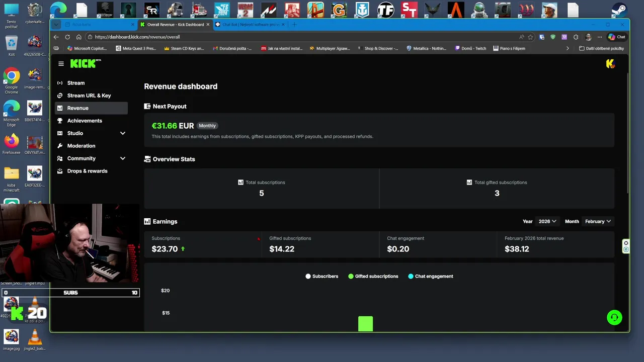This screenshot has height=362, width=644.
Task: Open Domů - Twitch bookmark
Action: [x=470, y=48]
